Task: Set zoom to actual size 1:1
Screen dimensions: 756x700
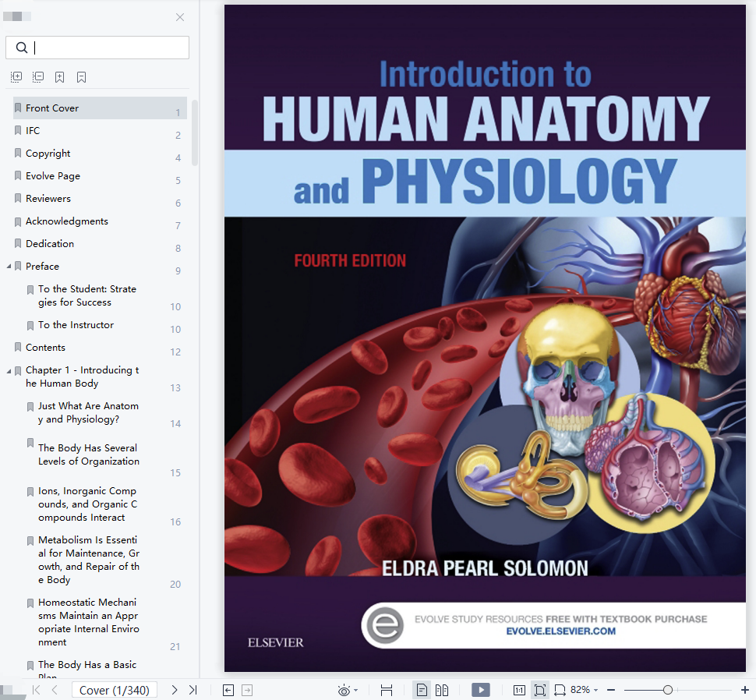Action: click(519, 691)
